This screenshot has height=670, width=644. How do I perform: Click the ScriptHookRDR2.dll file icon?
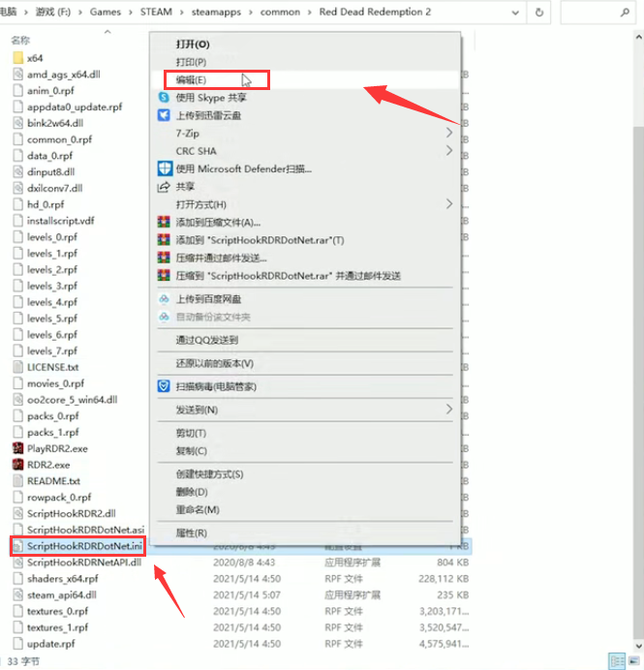18,513
